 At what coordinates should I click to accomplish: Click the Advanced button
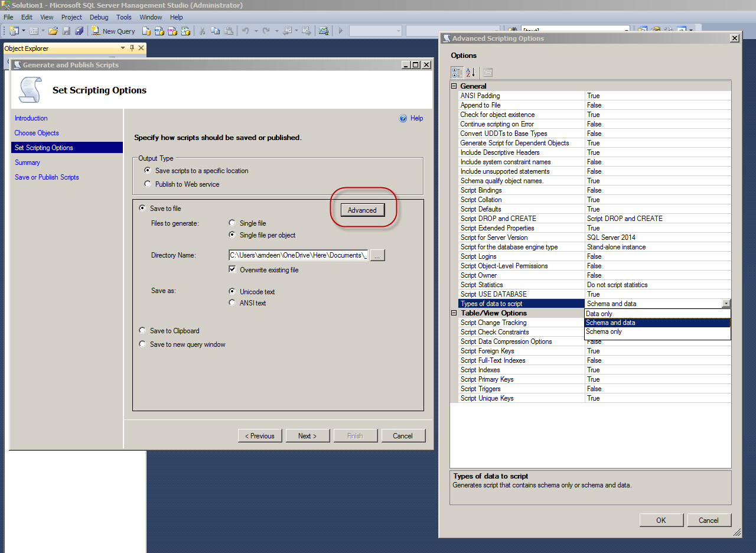click(x=362, y=210)
